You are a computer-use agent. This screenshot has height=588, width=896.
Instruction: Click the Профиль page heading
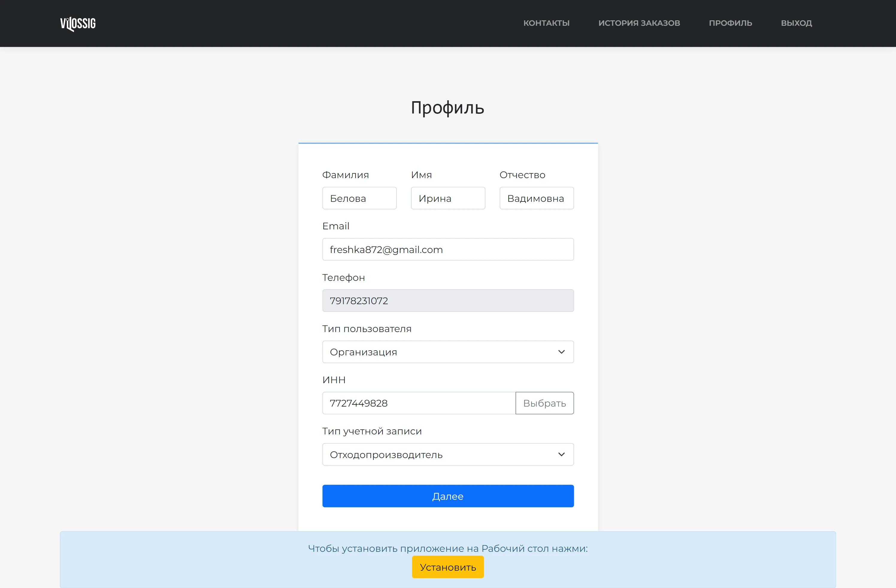point(447,108)
